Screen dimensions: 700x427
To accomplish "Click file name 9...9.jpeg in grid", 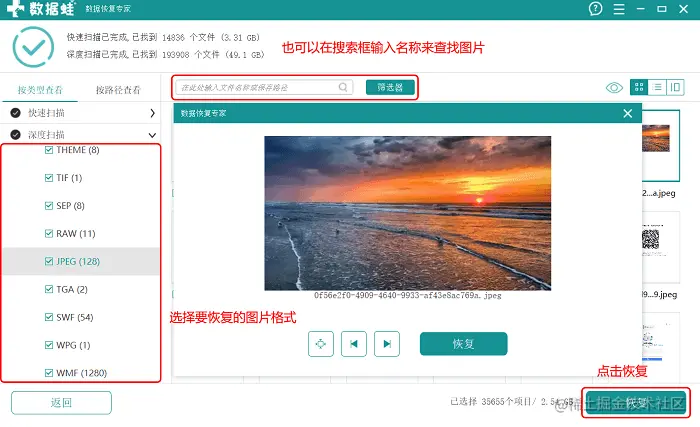I will click(659, 294).
